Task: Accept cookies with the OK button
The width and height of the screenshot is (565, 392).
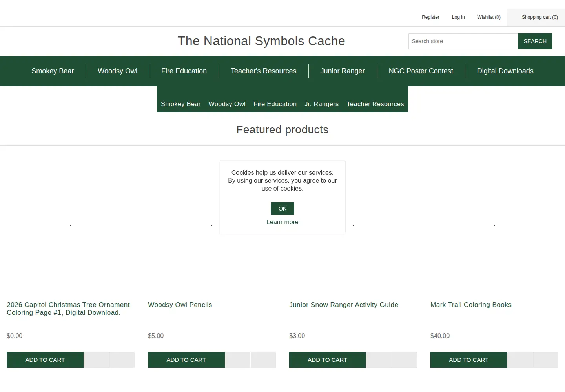Action: coord(282,209)
